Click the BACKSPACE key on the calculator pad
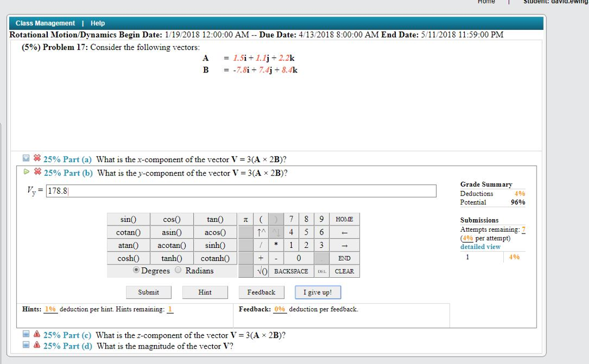This screenshot has height=364, width=589. pos(291,271)
